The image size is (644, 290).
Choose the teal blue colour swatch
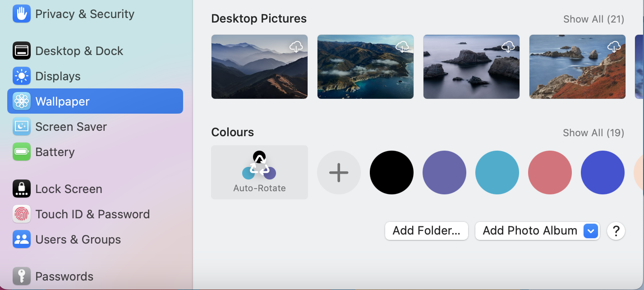(497, 172)
